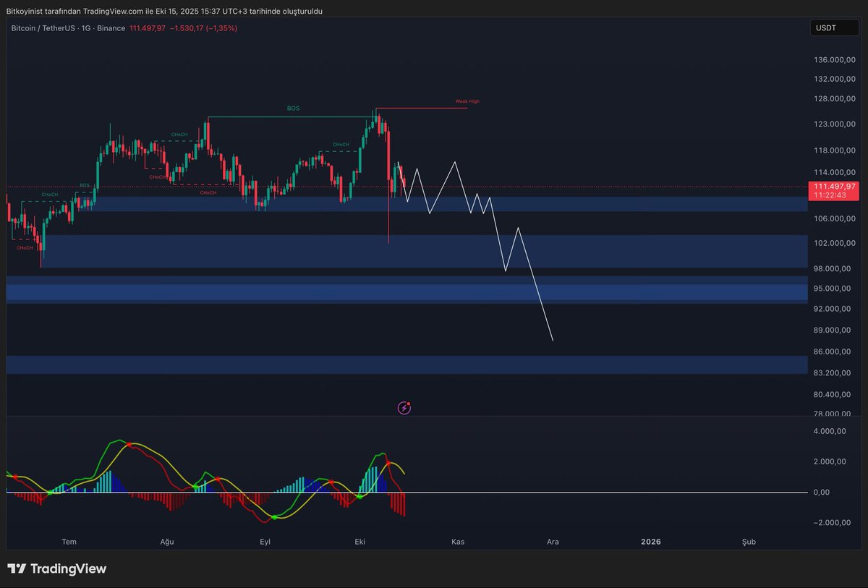Click the Tem month on time axis
This screenshot has width=868, height=588.
69,542
